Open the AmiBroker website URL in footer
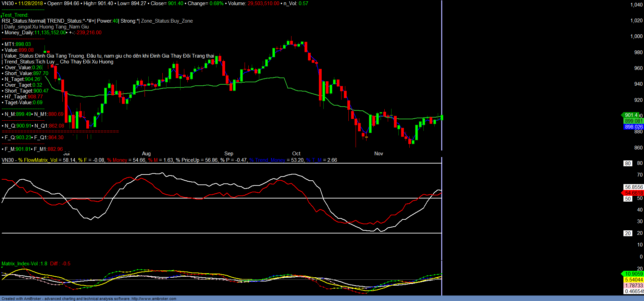Image resolution: width=644 pixels, height=301 pixels. tap(154, 299)
